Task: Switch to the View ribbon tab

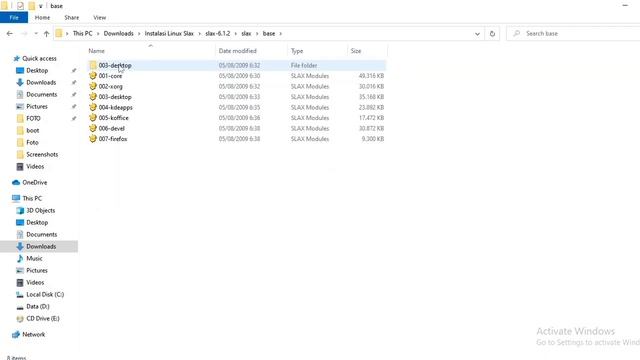Action: tap(100, 18)
